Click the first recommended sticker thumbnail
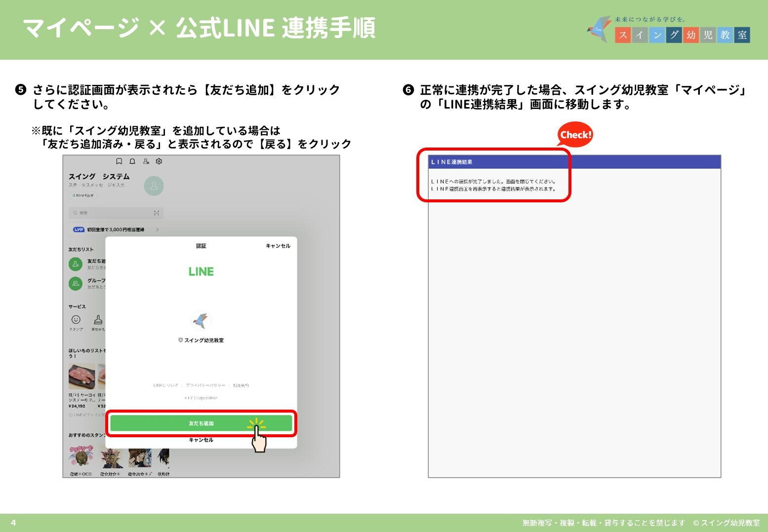This screenshot has width=768, height=532. 81,456
